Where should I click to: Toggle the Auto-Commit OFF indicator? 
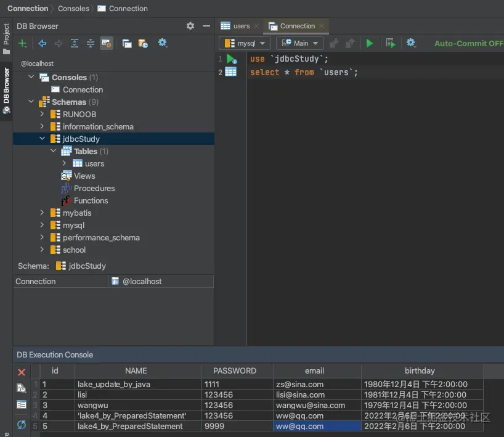coord(468,43)
